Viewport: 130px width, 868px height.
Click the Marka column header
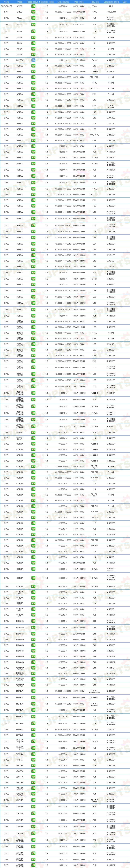pos(6,2)
